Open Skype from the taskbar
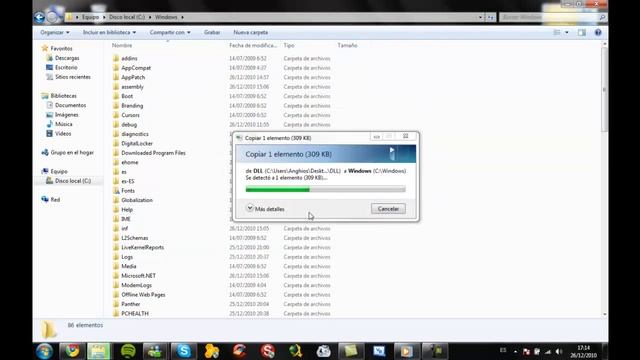The height and width of the screenshot is (360, 640). point(184,351)
